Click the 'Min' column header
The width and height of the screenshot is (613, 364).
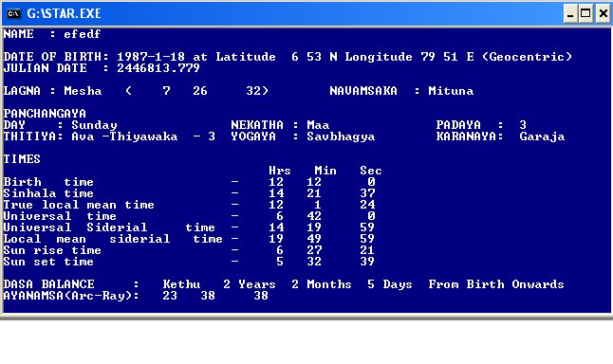pos(325,171)
